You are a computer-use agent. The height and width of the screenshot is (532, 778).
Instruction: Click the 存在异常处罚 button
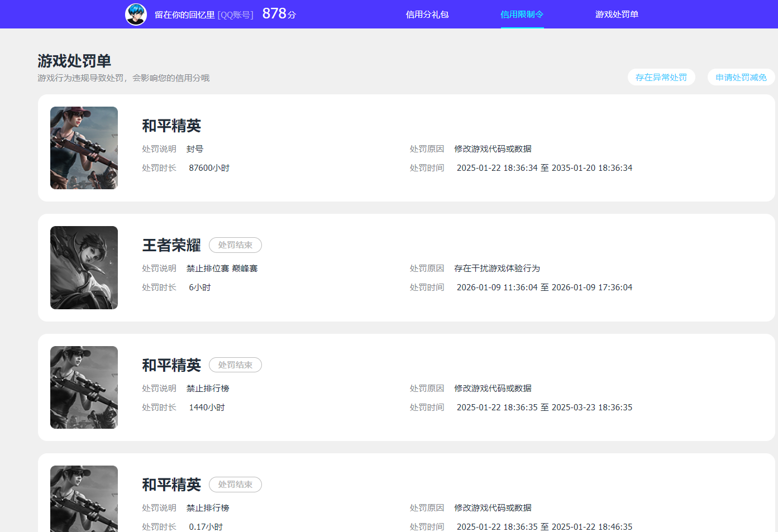(x=661, y=77)
